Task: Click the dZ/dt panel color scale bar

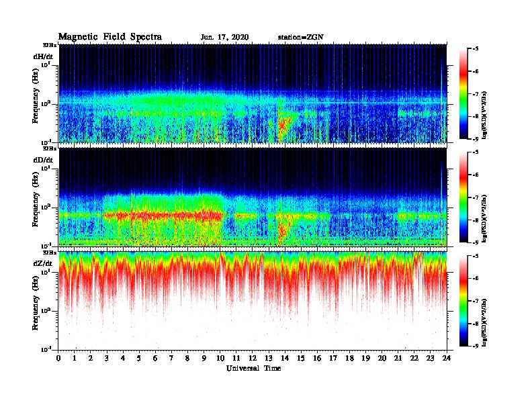Action: point(463,301)
